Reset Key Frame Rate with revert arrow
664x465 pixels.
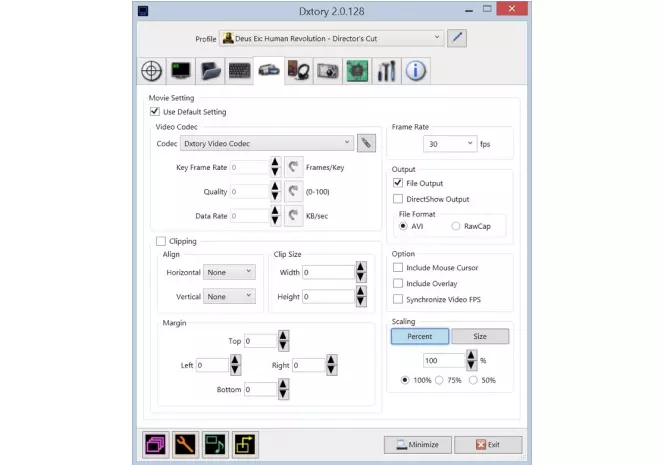click(293, 167)
